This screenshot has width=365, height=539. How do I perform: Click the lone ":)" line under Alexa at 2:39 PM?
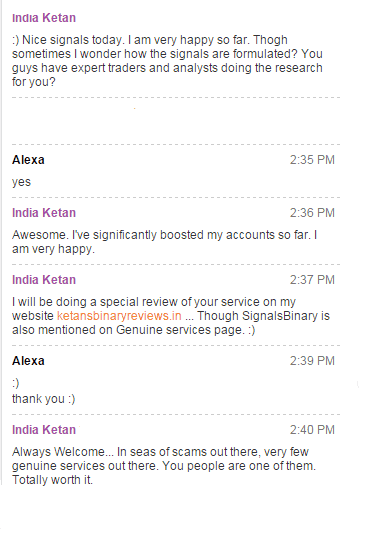(16, 383)
